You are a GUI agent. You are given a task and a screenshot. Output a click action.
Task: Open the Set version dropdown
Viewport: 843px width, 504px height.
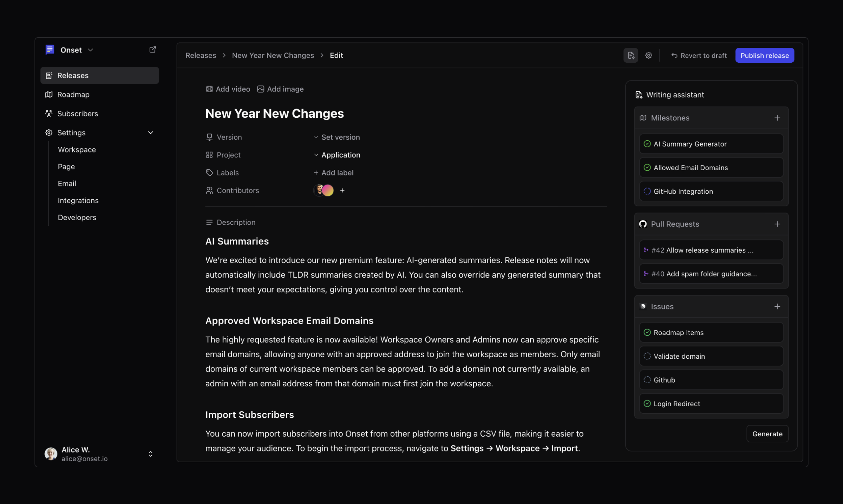340,137
